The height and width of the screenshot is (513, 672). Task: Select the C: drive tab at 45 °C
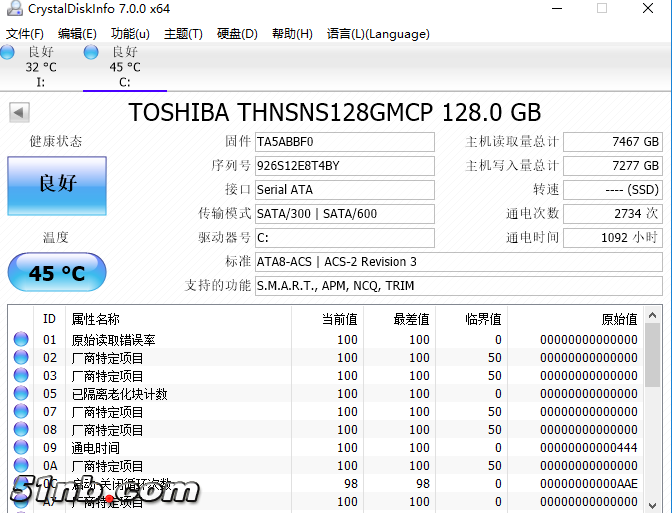[x=125, y=67]
